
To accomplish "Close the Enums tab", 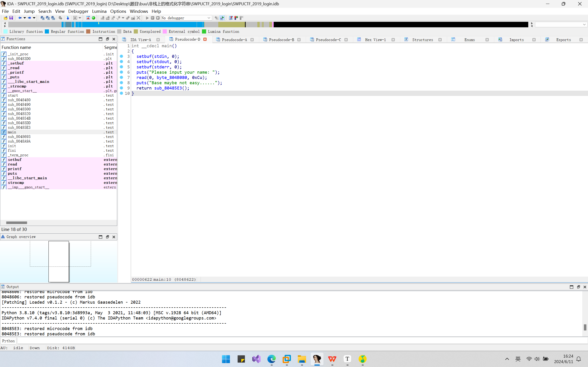I will (487, 40).
